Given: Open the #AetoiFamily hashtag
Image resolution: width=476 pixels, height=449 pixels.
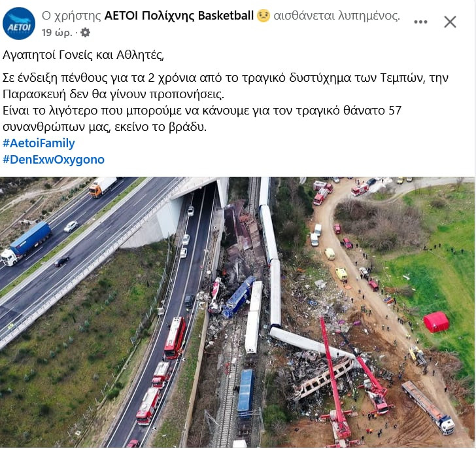Looking at the screenshot, I should click(39, 143).
